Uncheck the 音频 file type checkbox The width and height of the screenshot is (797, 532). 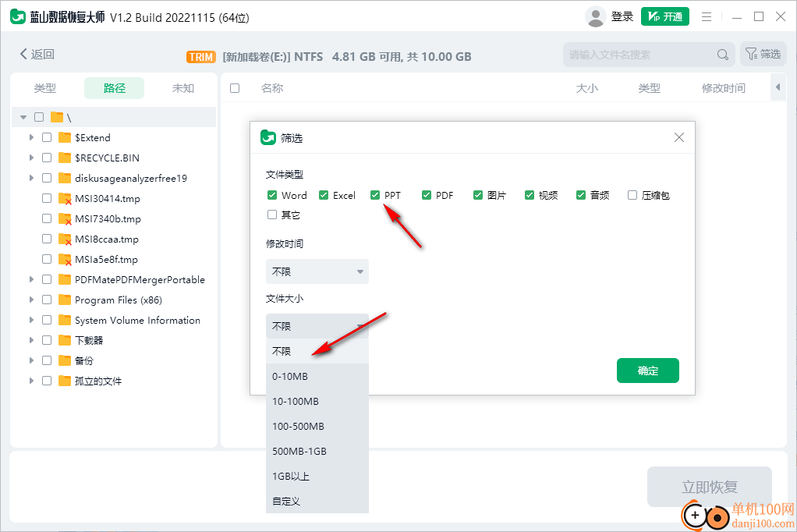tap(581, 195)
